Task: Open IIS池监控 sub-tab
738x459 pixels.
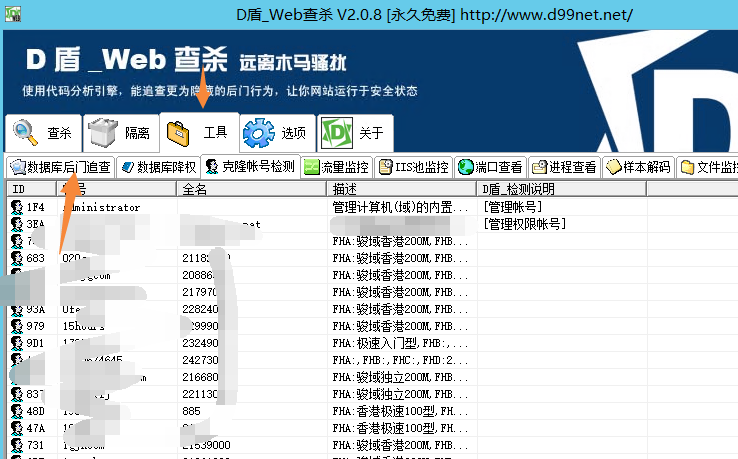Action: click(x=414, y=167)
